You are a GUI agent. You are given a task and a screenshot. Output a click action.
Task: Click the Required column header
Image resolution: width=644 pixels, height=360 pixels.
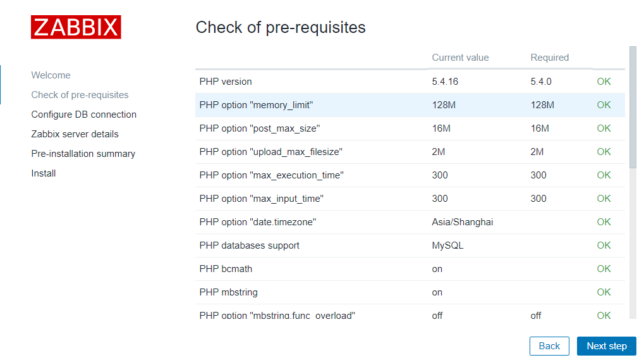(x=549, y=58)
